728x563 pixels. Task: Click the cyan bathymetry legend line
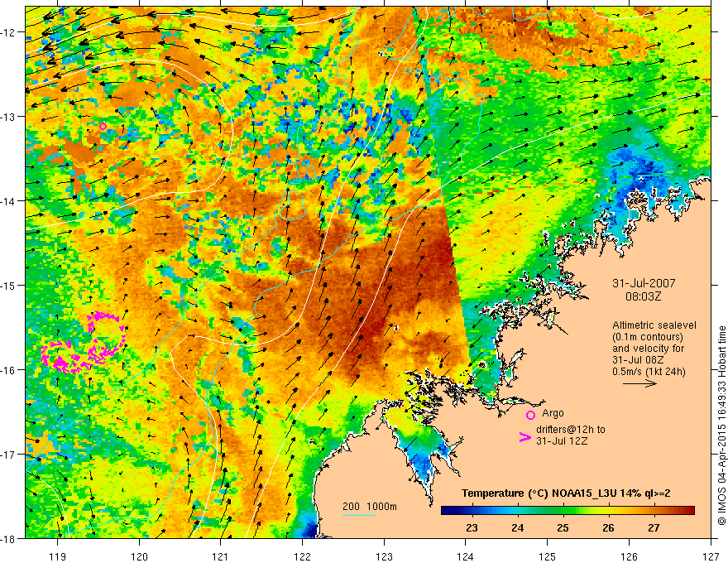tap(359, 515)
